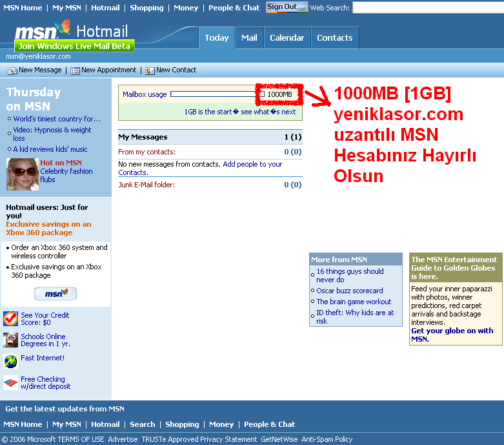Open the Junk E-Mail folder link
Viewport: 504px width, 445px height.
[x=146, y=185]
